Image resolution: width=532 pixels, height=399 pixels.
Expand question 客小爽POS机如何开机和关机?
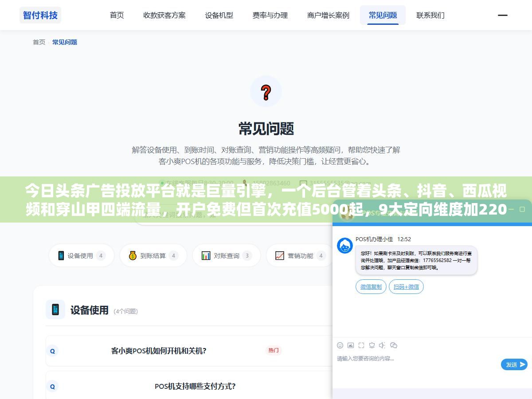click(x=158, y=351)
